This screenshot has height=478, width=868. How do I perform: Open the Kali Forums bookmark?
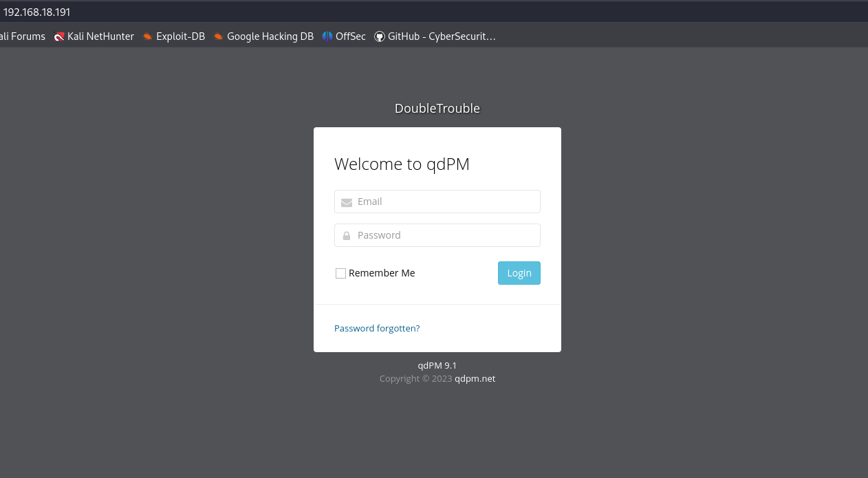tap(22, 36)
